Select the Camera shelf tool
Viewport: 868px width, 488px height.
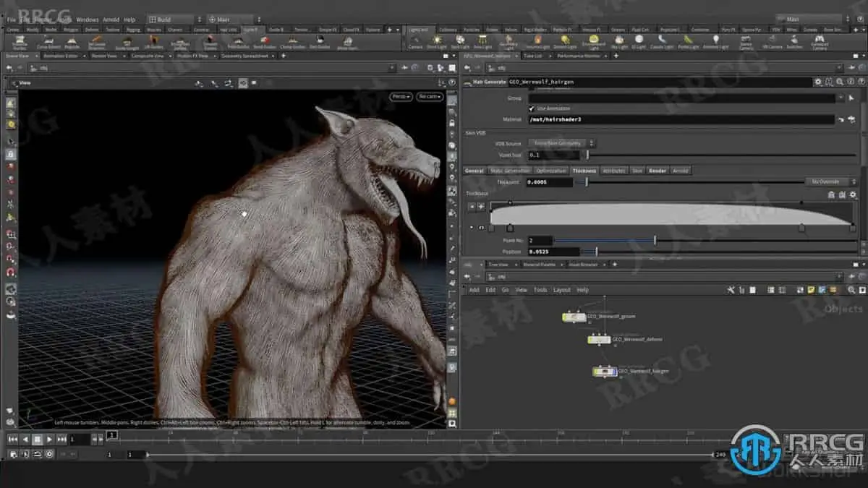point(415,40)
